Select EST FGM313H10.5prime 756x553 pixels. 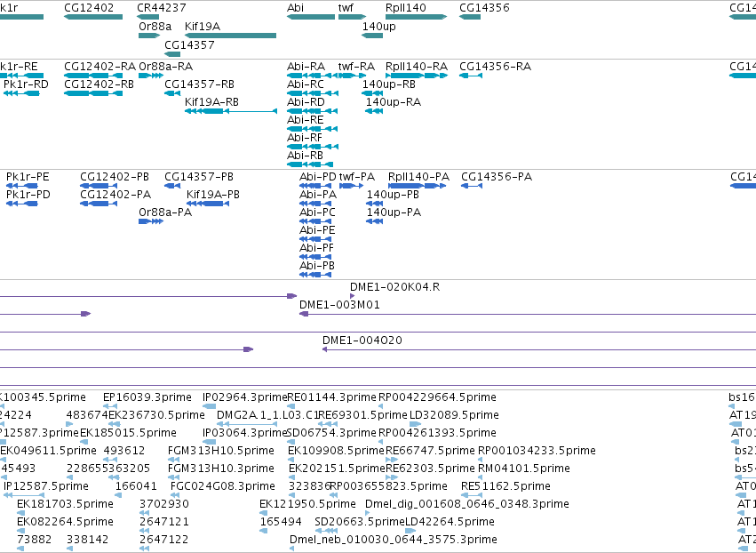[171, 460]
